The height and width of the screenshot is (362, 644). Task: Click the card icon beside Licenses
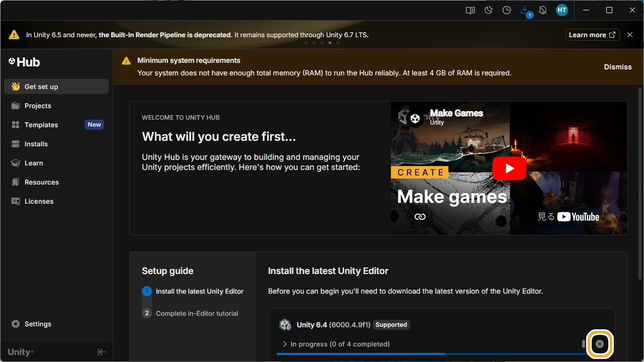point(16,201)
